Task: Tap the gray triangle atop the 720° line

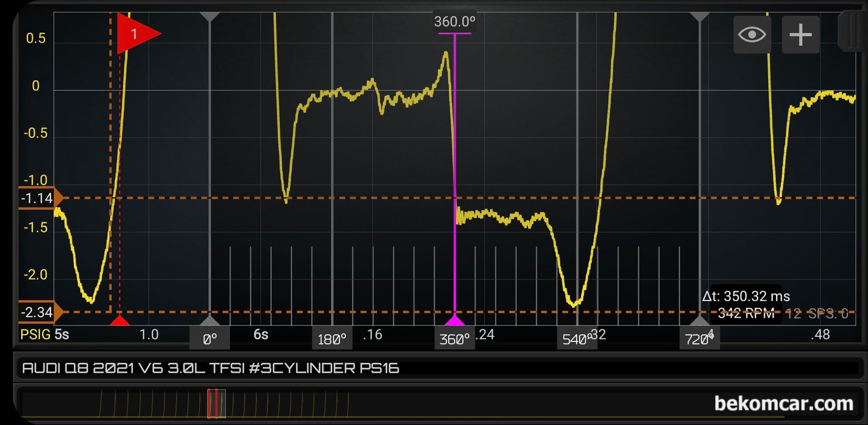Action: tap(699, 17)
